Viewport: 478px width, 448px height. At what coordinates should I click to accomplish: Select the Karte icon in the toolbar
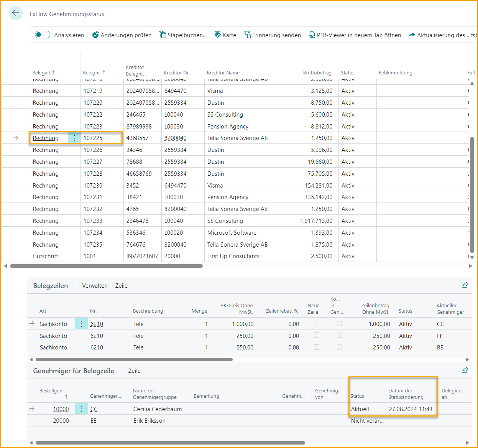tap(217, 35)
